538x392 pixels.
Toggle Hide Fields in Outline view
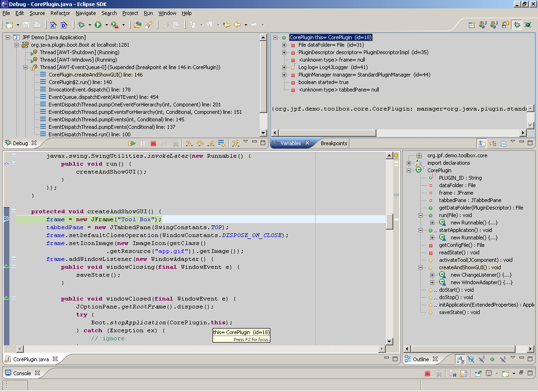point(471,359)
